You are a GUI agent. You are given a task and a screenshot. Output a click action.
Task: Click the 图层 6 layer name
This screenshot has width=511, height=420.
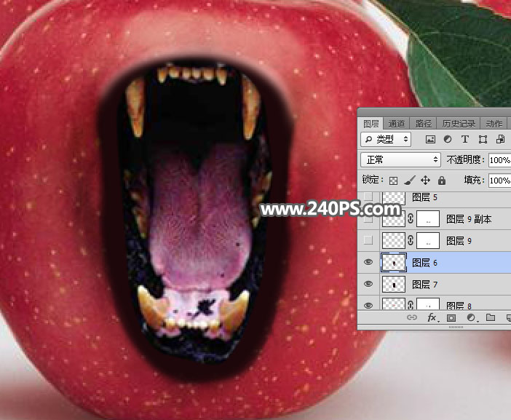[x=424, y=263]
